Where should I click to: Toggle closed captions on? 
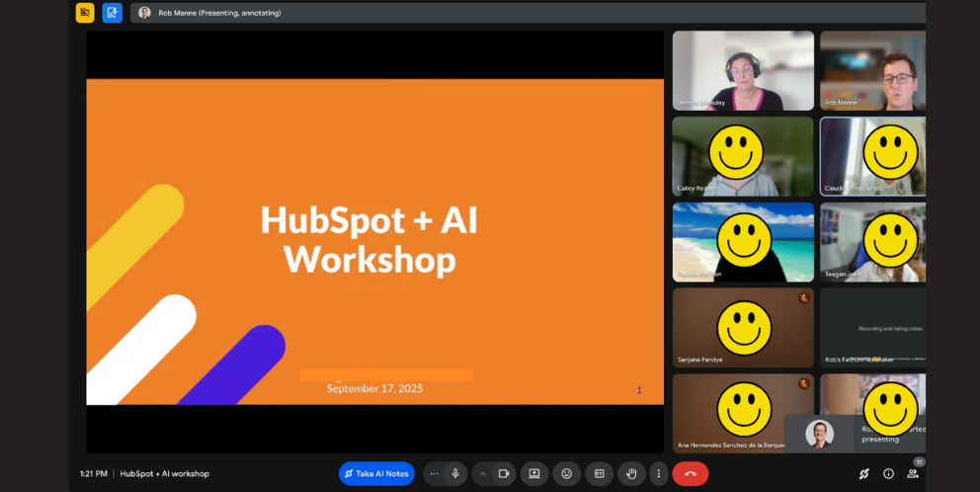(599, 473)
